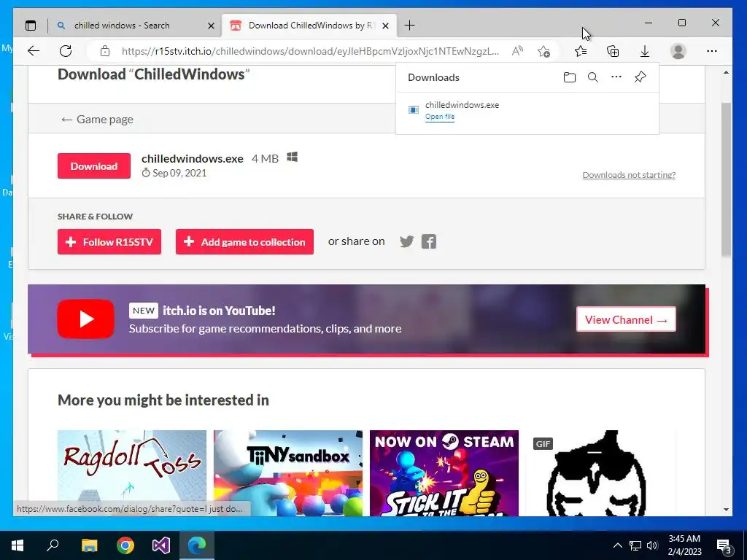Reload the page with the refresh icon

66,51
